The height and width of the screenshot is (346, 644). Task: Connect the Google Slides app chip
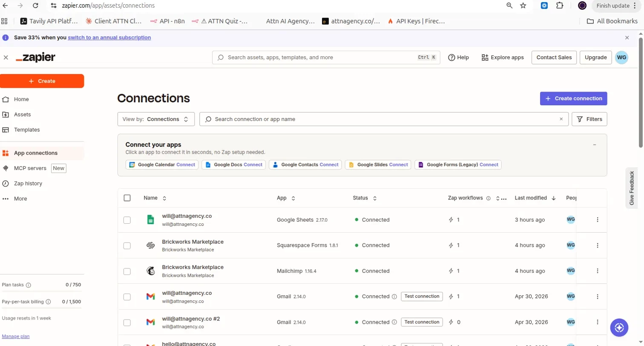pos(378,164)
